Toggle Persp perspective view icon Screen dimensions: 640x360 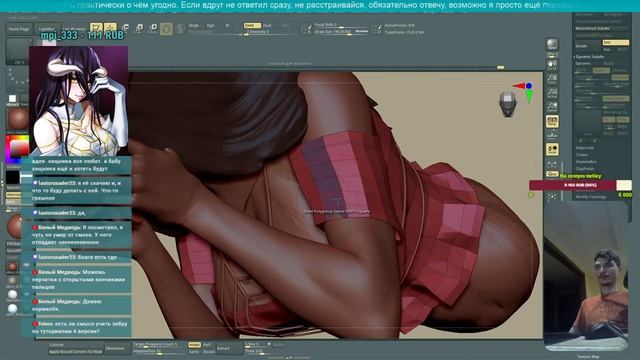click(552, 122)
